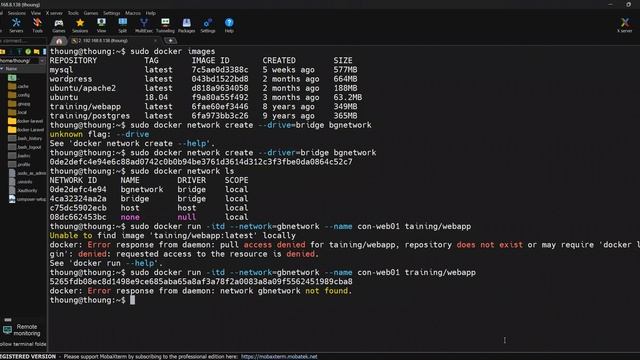Click the View toolbar icon

(x=101, y=25)
